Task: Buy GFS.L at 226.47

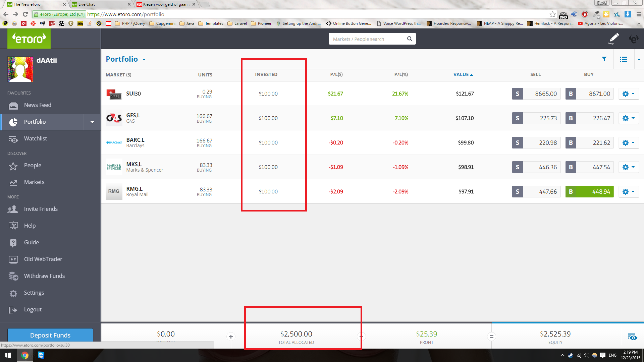Action: tap(589, 118)
